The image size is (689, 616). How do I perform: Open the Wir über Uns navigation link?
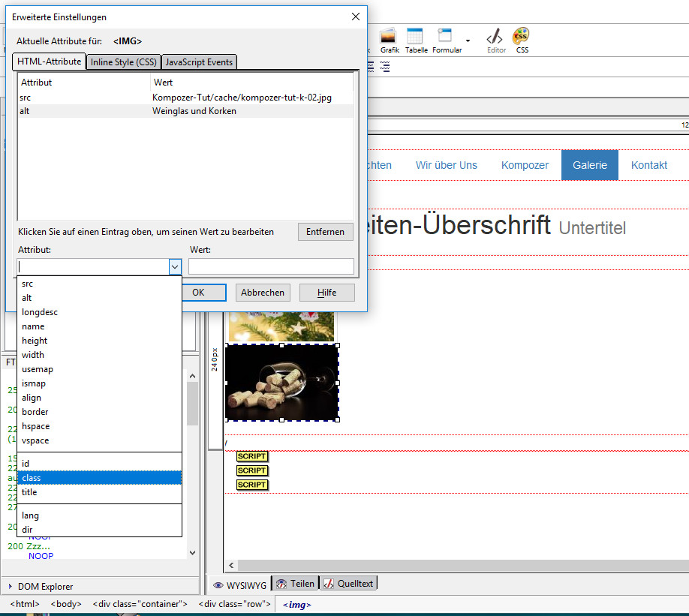tap(446, 165)
